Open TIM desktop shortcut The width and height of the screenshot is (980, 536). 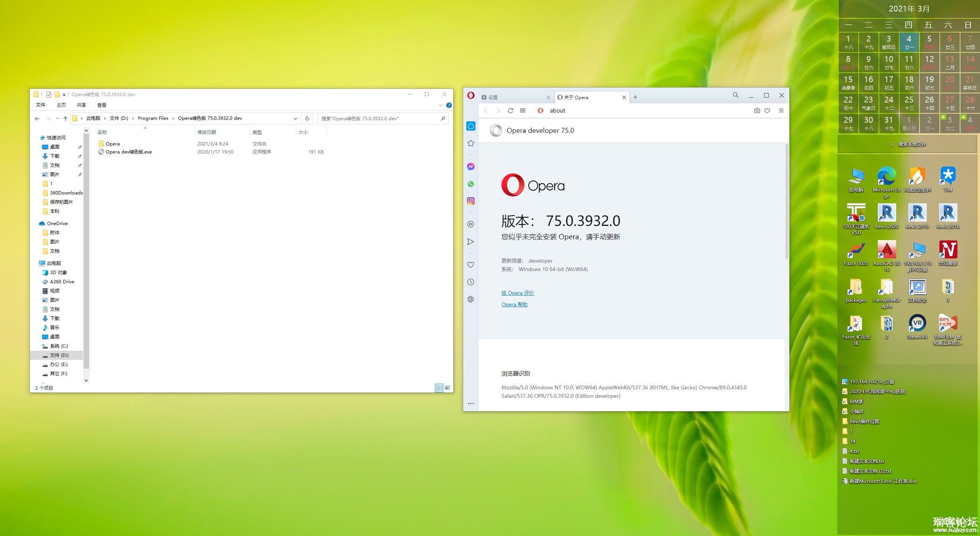948,180
